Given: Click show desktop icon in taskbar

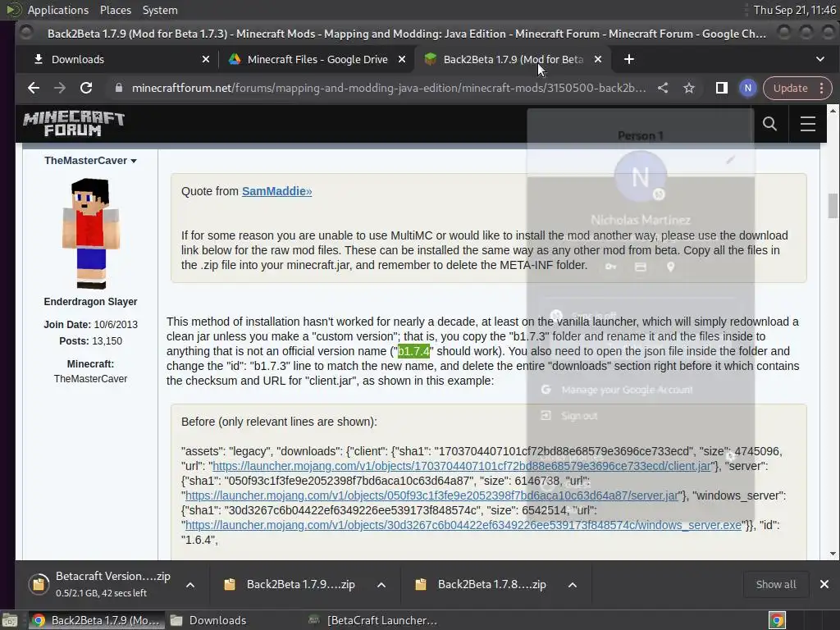Looking at the screenshot, I should 10,620.
